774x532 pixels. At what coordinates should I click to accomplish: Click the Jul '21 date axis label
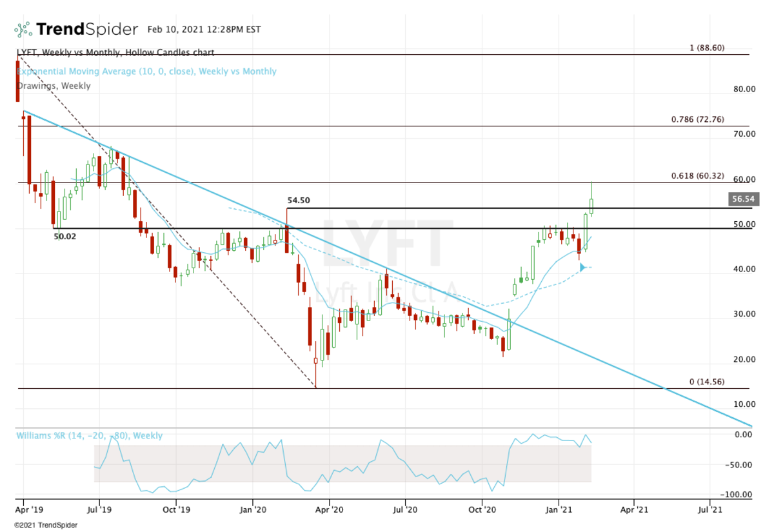click(x=709, y=509)
